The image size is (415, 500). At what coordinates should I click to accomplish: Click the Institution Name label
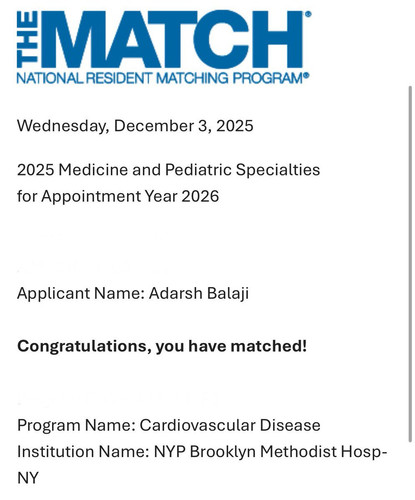pos(83,452)
